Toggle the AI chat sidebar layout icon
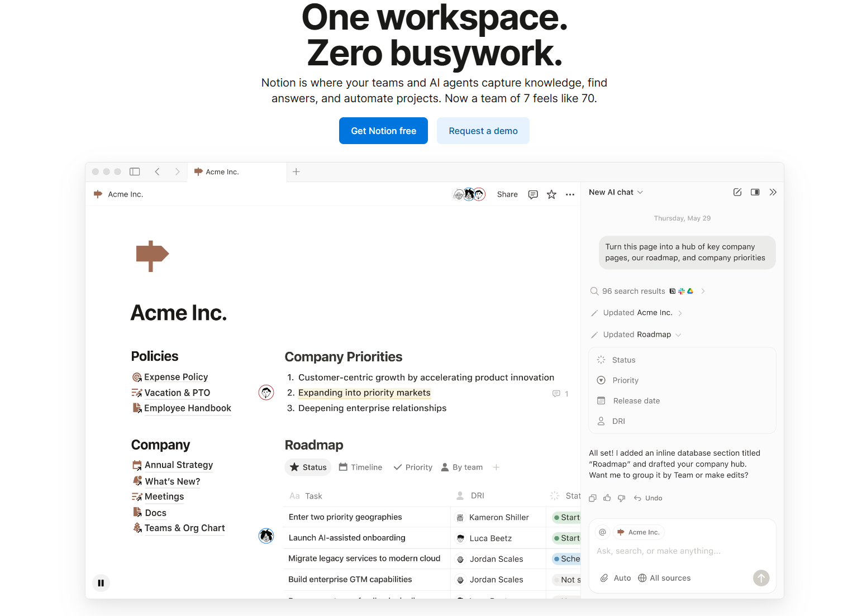The height and width of the screenshot is (616, 862). coord(755,192)
